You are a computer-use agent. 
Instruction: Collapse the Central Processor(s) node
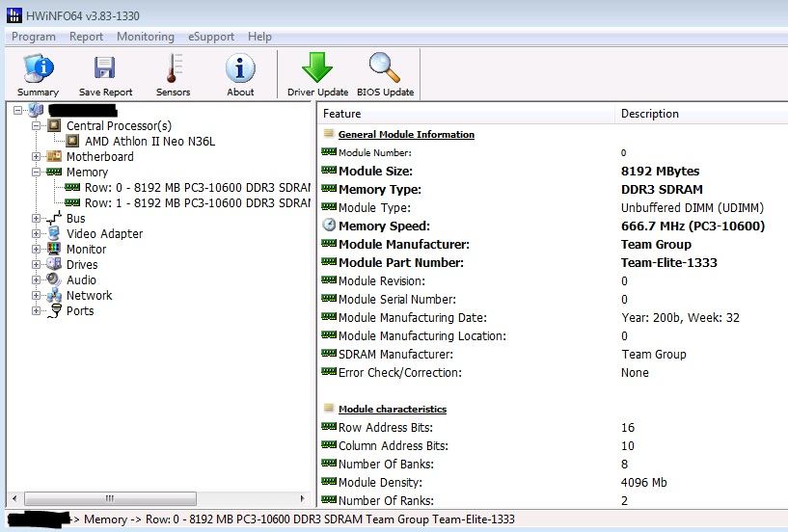coord(37,125)
